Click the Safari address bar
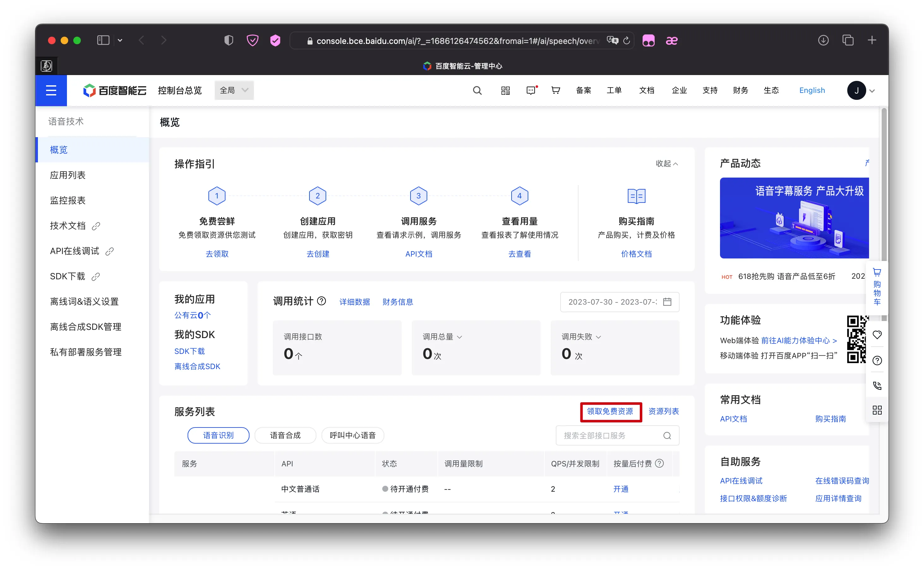The width and height of the screenshot is (924, 570). click(x=462, y=41)
